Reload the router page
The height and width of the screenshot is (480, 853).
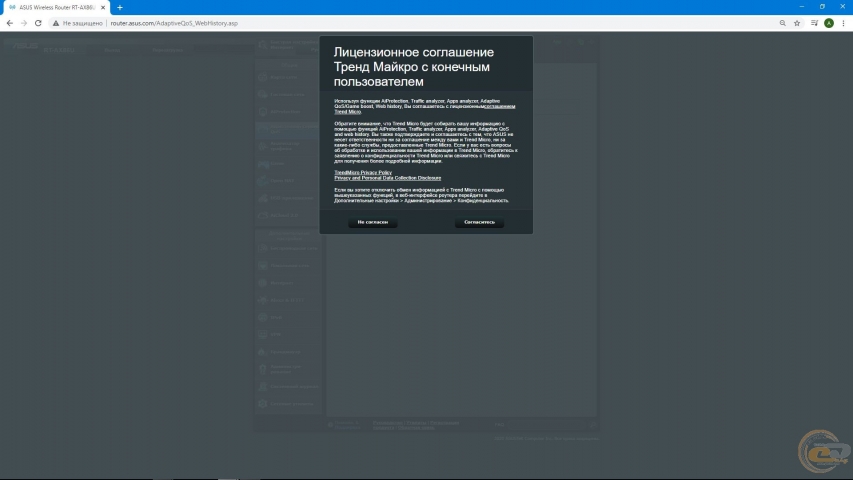pos(38,23)
